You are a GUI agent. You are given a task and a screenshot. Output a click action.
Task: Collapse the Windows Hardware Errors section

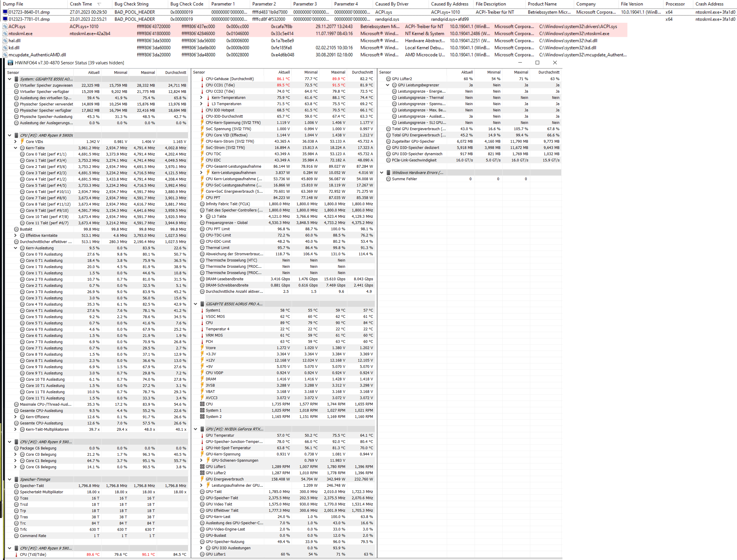point(382,173)
